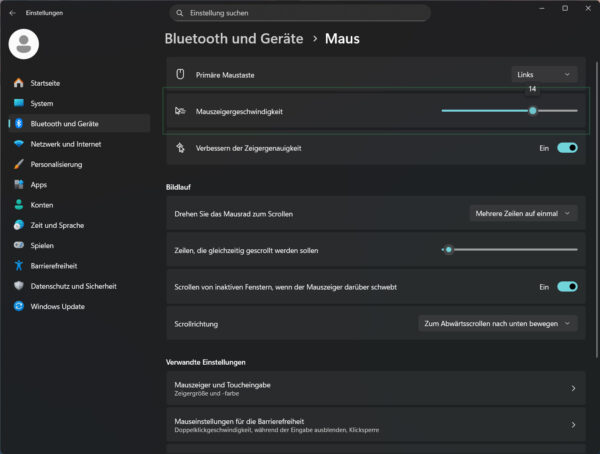Click the Startseite home icon
The width and height of the screenshot is (600, 454).
[x=18, y=83]
